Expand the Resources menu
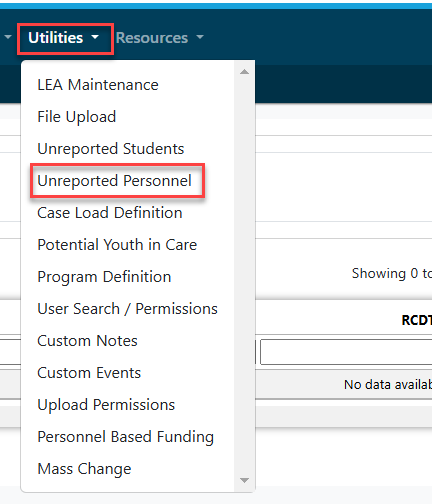The width and height of the screenshot is (432, 504). click(x=160, y=38)
